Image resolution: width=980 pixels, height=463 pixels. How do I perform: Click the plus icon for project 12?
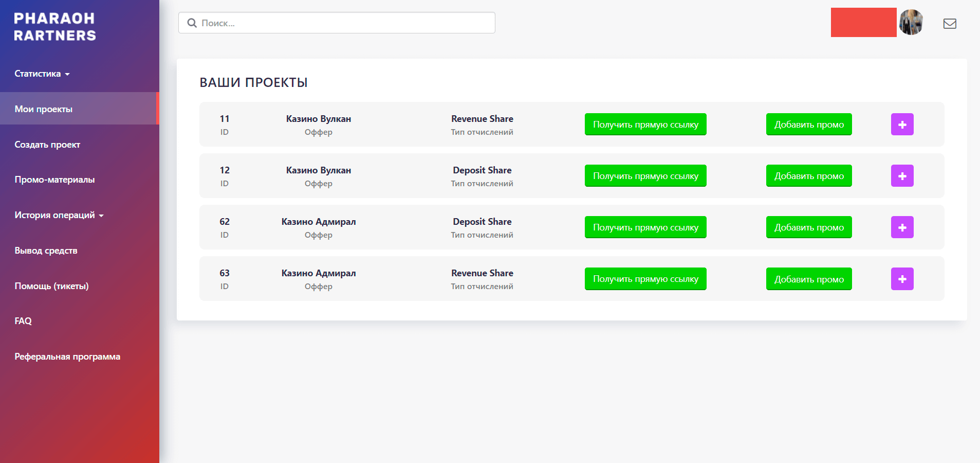point(902,176)
